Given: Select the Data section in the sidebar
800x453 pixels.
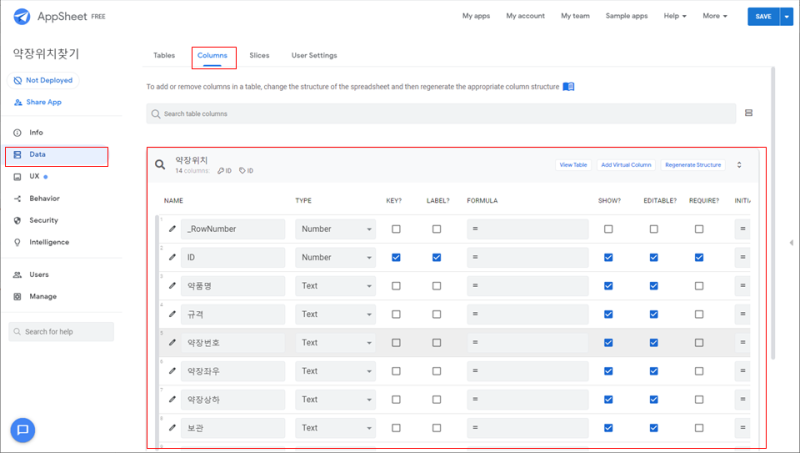Looking at the screenshot, I should (57, 155).
